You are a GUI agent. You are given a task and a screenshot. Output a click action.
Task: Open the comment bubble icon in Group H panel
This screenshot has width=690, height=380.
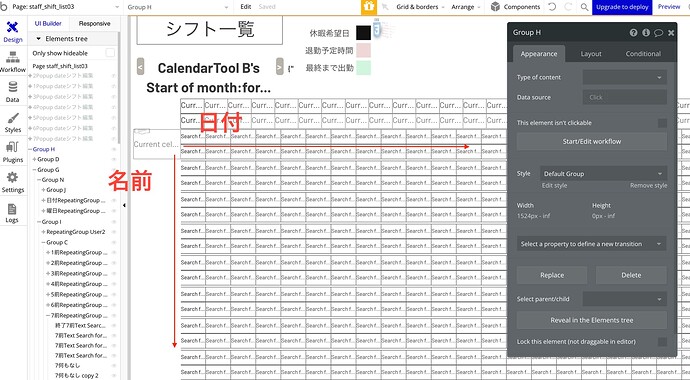(658, 33)
